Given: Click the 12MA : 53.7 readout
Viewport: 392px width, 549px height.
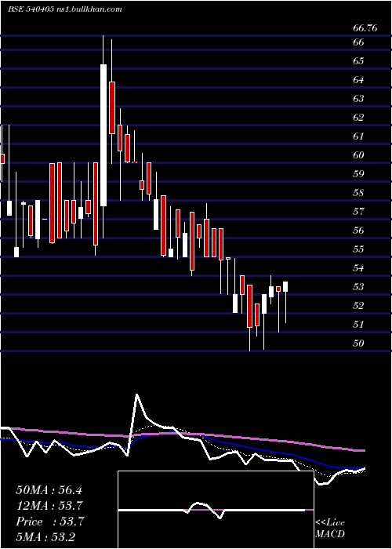Looking at the screenshot, I should coord(49,506).
